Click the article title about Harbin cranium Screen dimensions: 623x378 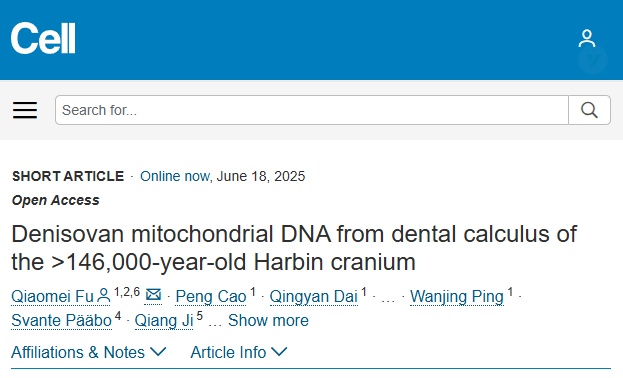click(x=294, y=248)
